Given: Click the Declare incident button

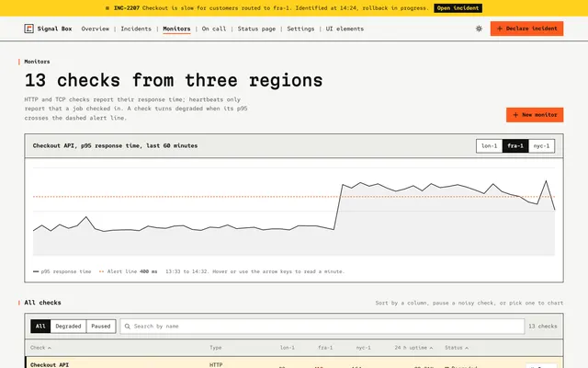Looking at the screenshot, I should click(526, 29).
